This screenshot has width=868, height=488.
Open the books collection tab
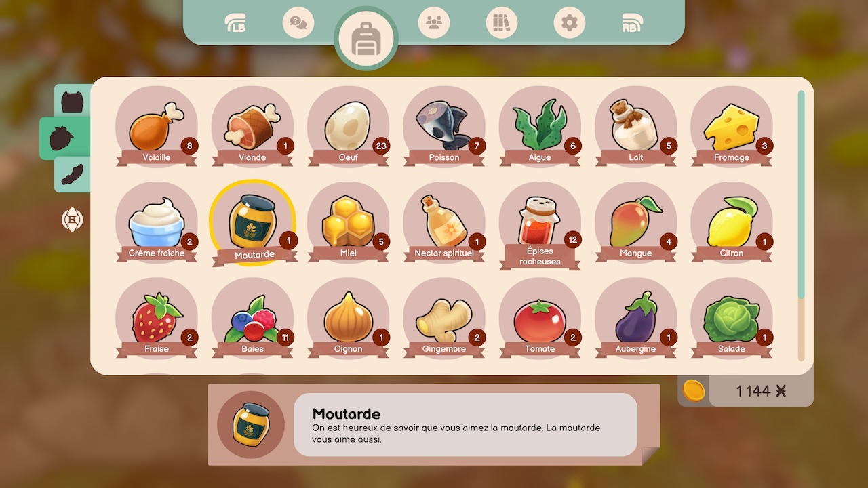502,23
